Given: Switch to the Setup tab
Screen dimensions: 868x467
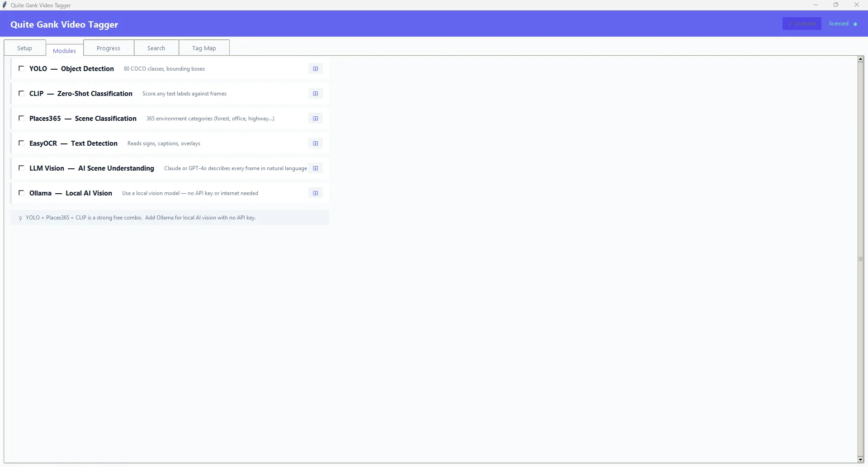Looking at the screenshot, I should (x=25, y=48).
